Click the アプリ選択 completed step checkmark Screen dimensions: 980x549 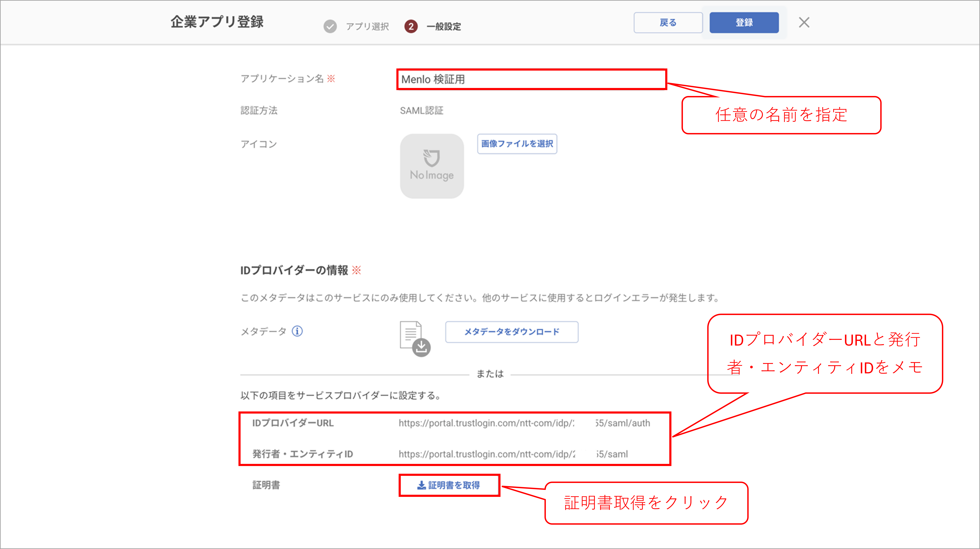[330, 26]
